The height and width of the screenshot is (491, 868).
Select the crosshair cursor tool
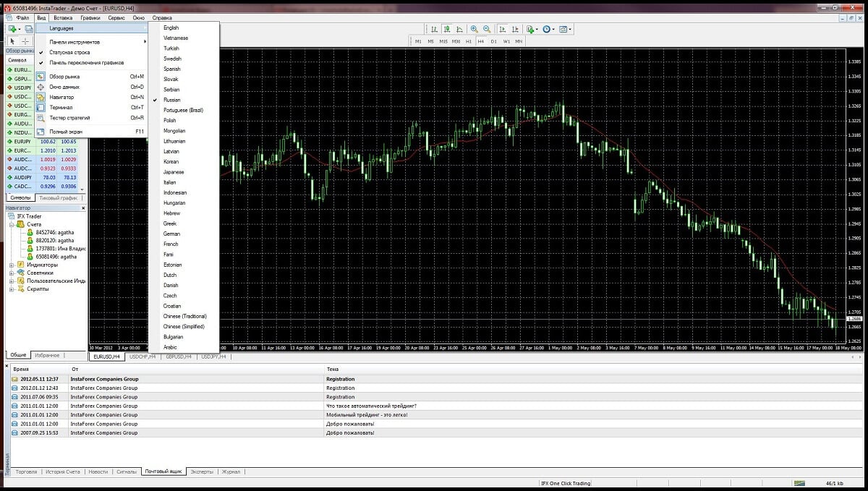25,41
